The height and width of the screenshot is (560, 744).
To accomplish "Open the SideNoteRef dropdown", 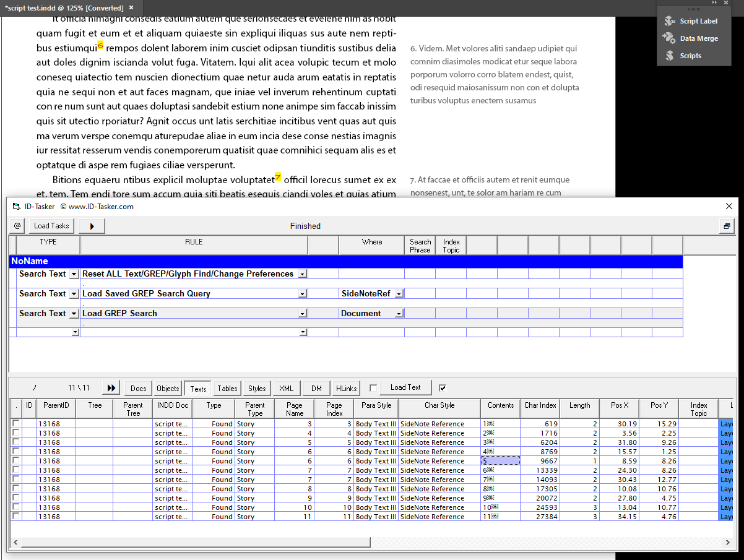I will coord(399,293).
